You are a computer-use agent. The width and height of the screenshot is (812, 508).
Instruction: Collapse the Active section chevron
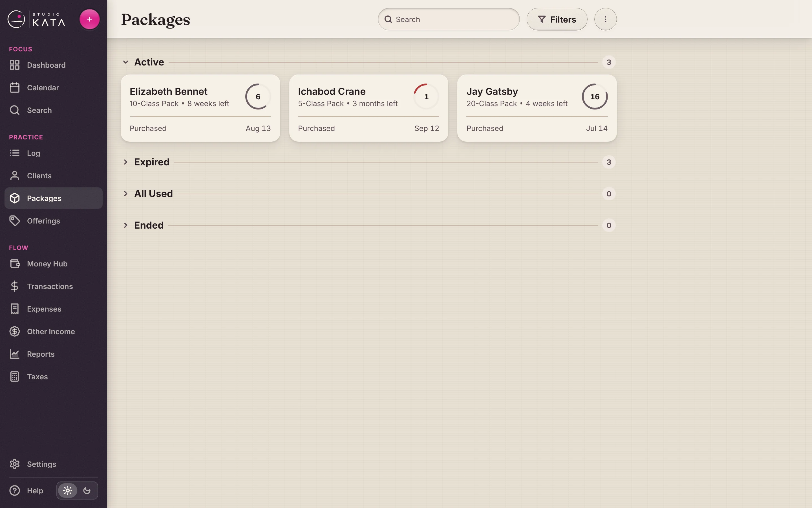pos(125,62)
